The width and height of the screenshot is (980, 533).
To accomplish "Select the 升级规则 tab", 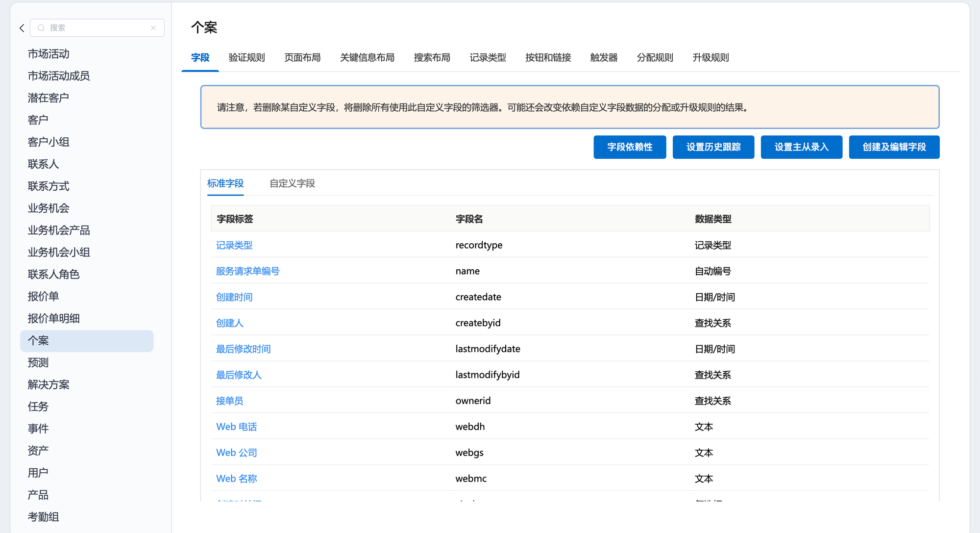I will (710, 58).
